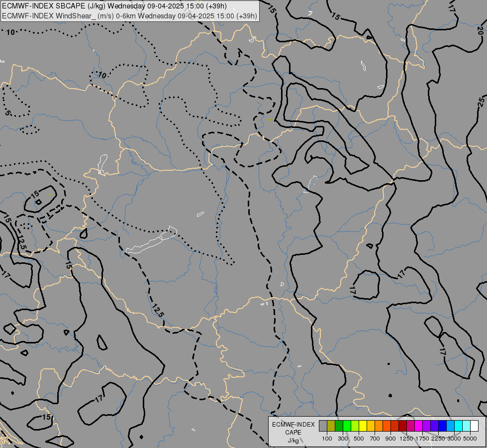Image resolution: width=487 pixels, height=448 pixels.
Task: Select the bright green legend swatch
Action: click(x=347, y=426)
